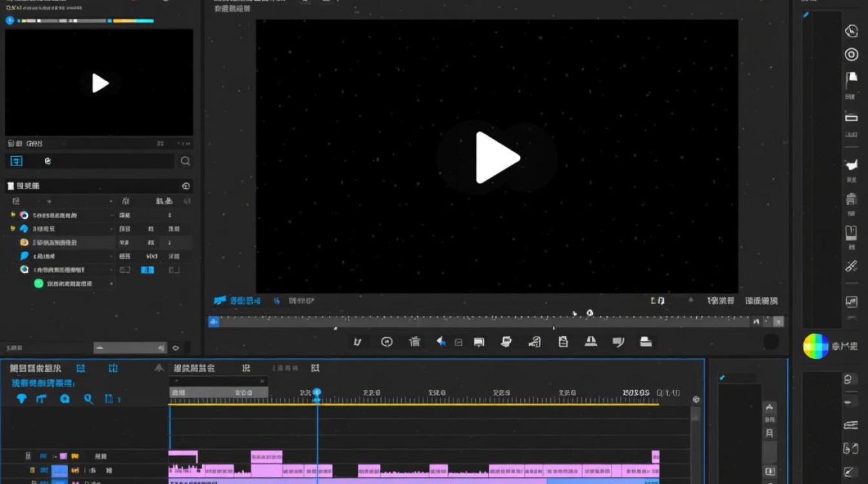Toggle the highlighted blue button on second track header
Image resolution: width=868 pixels, height=484 pixels.
[x=59, y=471]
